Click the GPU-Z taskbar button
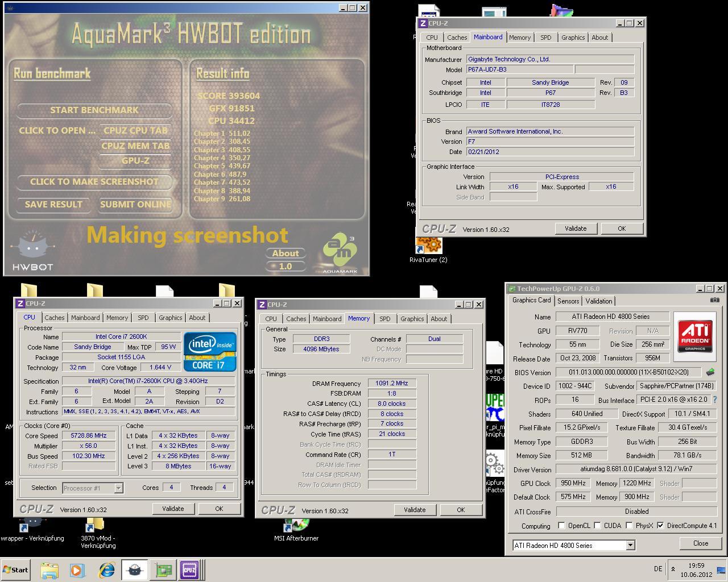The height and width of the screenshot is (582, 728). (x=164, y=570)
